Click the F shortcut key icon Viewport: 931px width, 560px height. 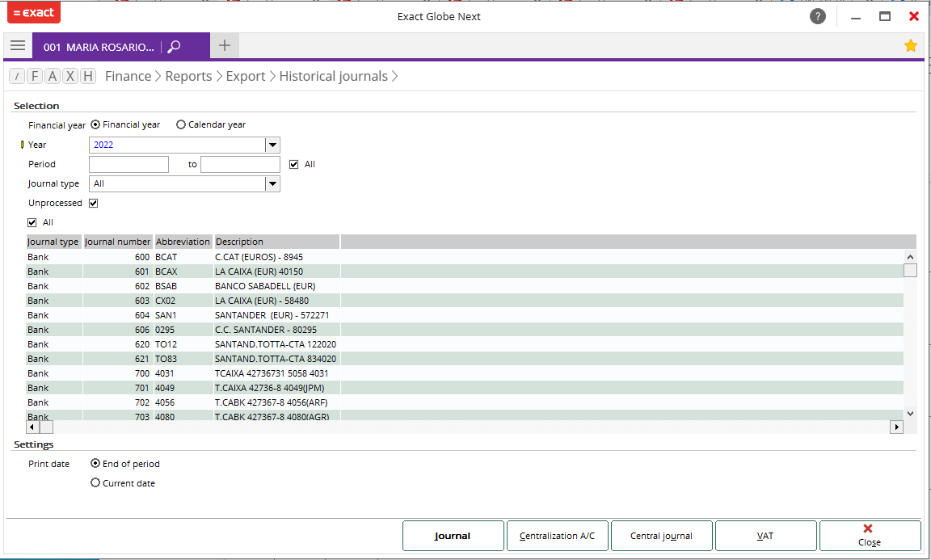pyautogui.click(x=35, y=76)
